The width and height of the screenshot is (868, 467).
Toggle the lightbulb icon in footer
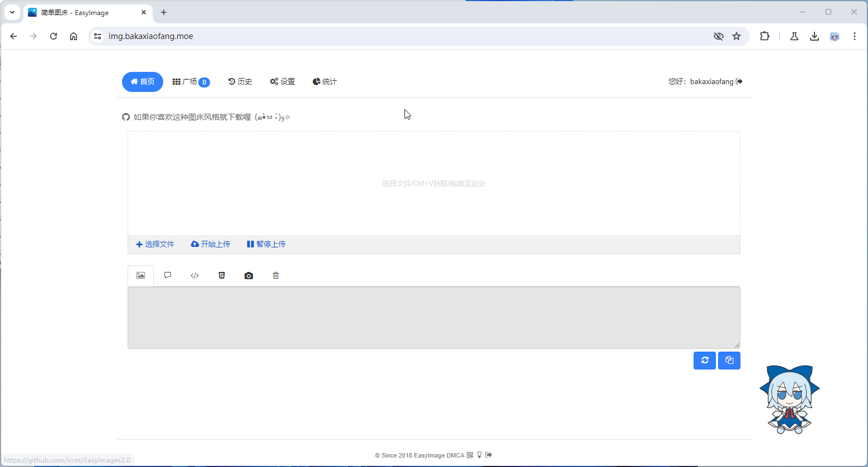479,455
